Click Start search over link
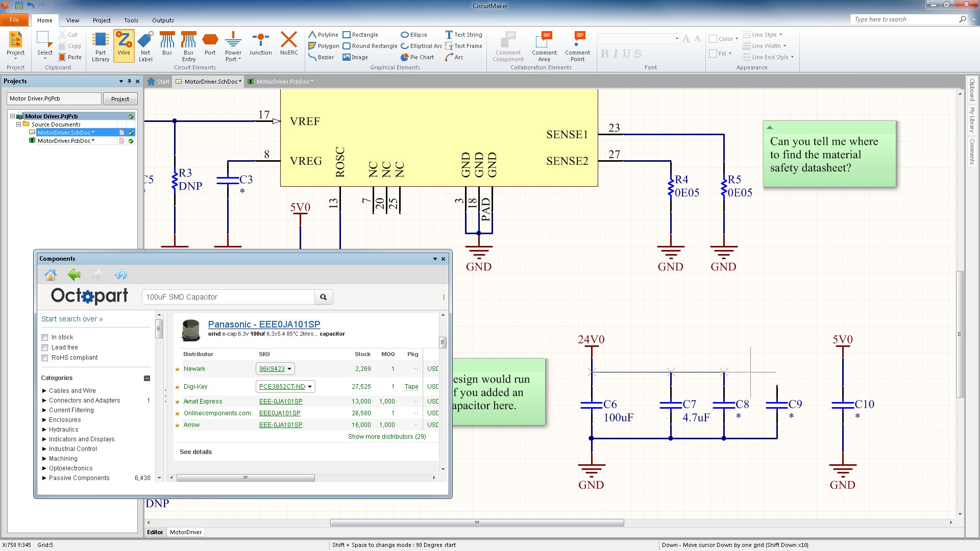The width and height of the screenshot is (980, 551). (72, 319)
